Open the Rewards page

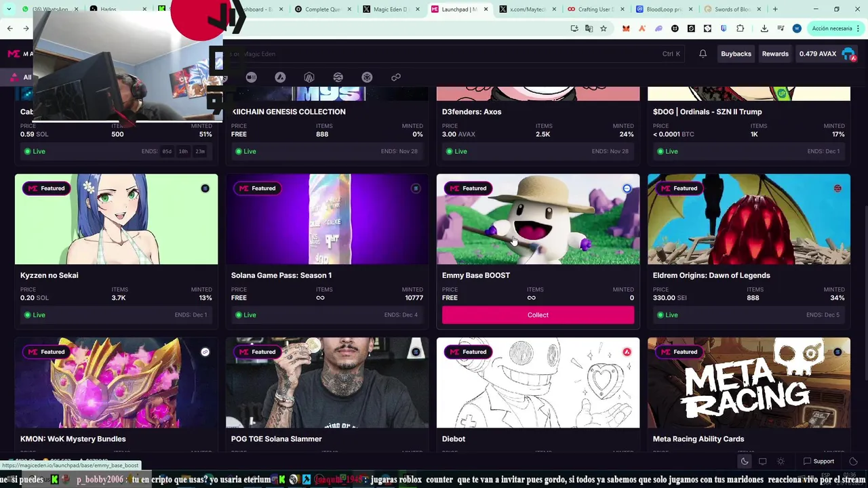pos(775,54)
